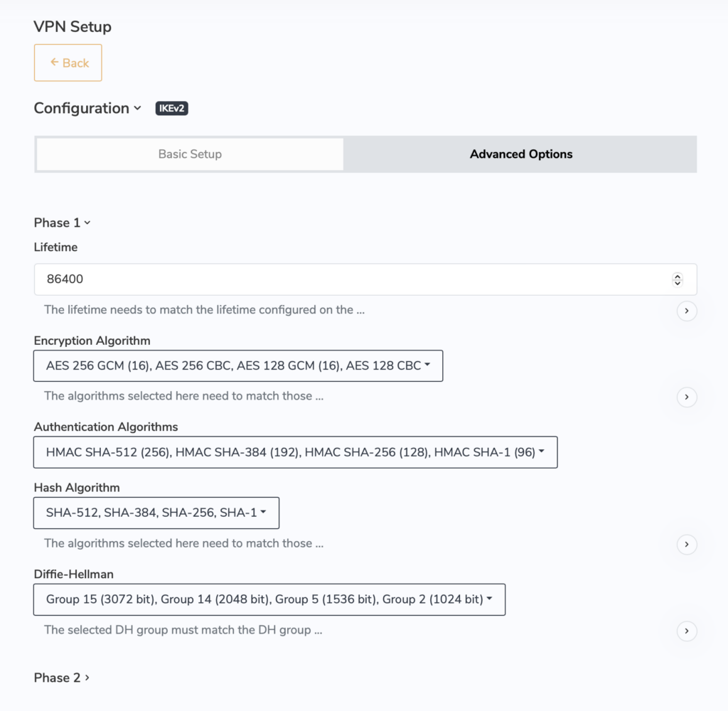
Task: Open the Diffie-Hellman help chevron icon
Action: click(686, 631)
